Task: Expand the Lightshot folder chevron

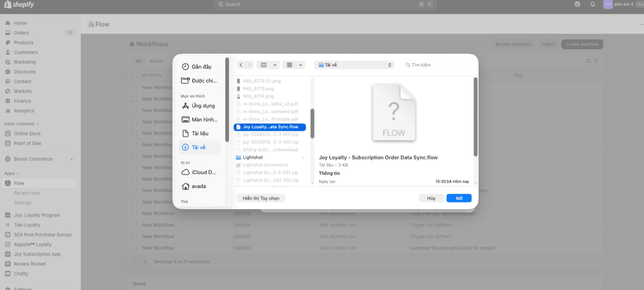Action: click(x=303, y=157)
